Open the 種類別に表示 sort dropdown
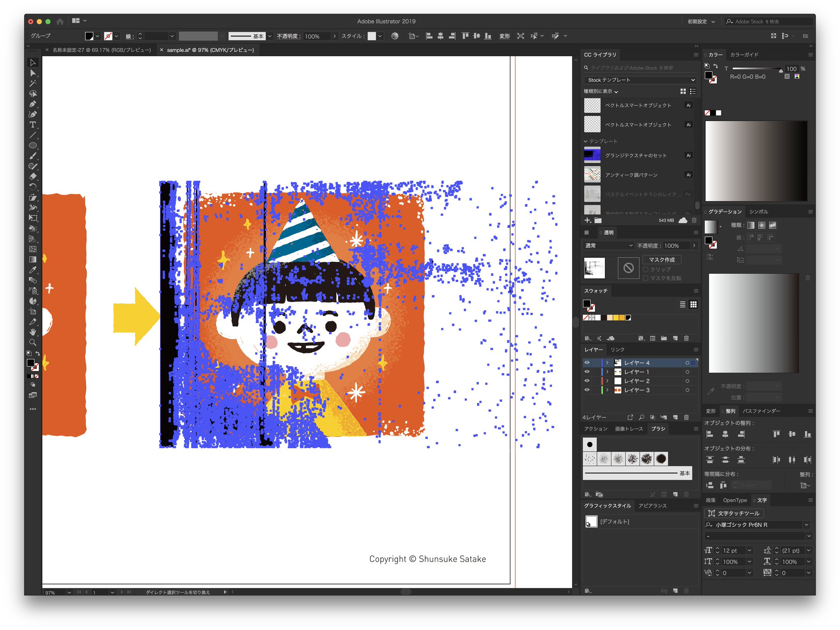This screenshot has width=840, height=630. [x=601, y=91]
